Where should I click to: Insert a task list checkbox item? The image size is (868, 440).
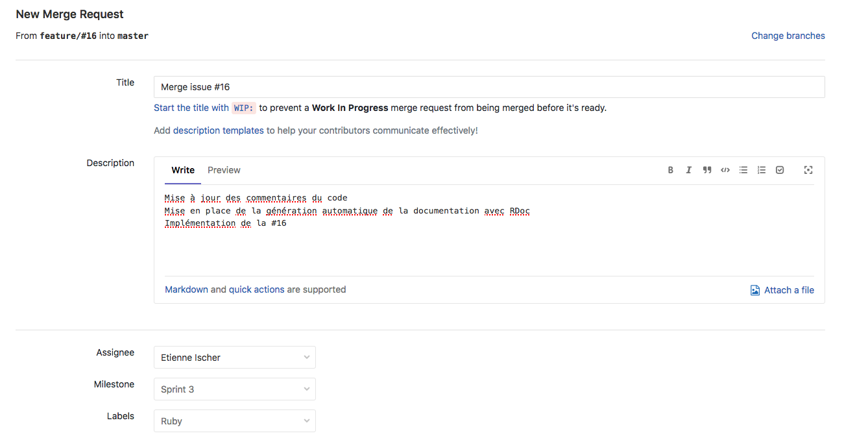click(x=780, y=170)
